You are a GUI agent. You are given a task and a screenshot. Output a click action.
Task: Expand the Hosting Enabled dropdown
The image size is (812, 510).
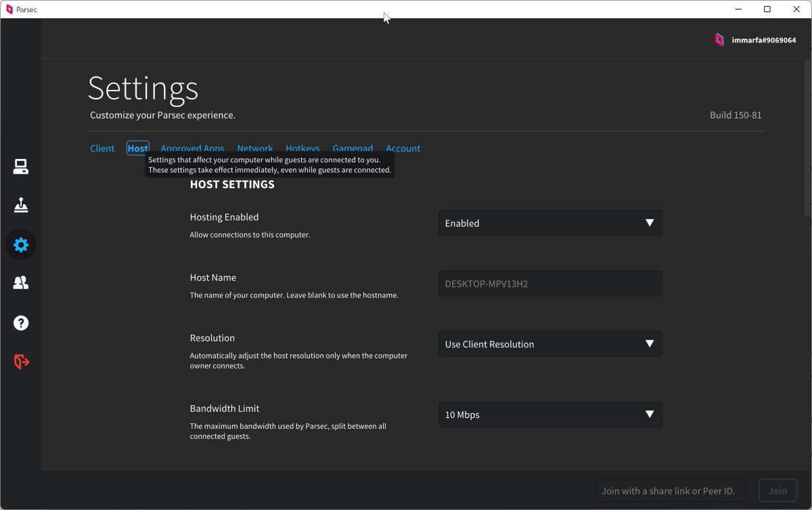point(550,223)
